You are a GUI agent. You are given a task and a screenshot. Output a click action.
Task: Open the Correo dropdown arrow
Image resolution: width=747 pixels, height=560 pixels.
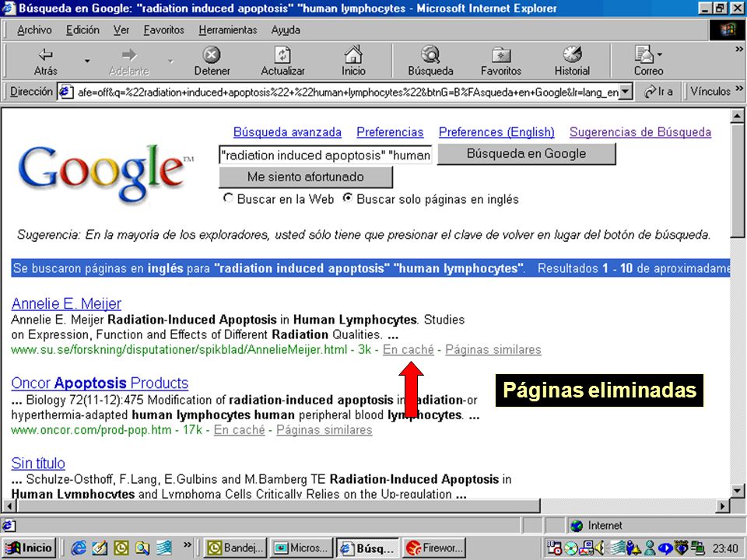pyautogui.click(x=659, y=54)
